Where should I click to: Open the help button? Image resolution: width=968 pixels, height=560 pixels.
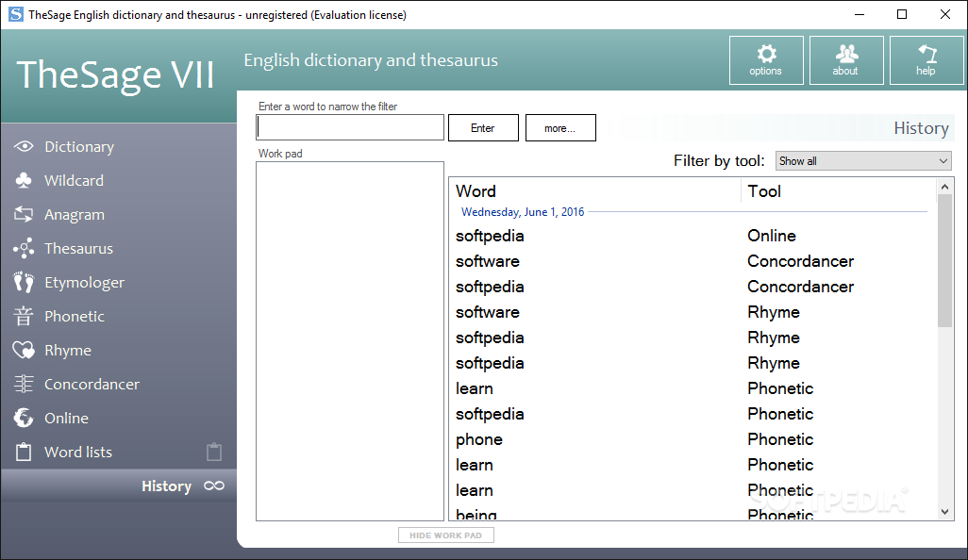click(x=926, y=59)
